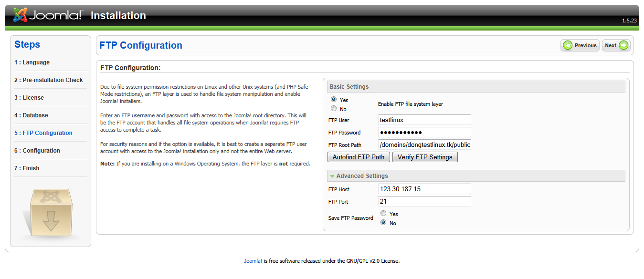The image size is (644, 279).
Task: Click the Autofind FTP Path button
Action: [359, 157]
